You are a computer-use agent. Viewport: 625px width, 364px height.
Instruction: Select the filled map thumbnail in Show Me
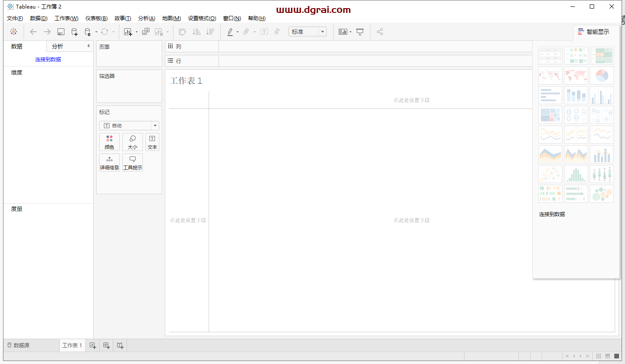coord(576,75)
